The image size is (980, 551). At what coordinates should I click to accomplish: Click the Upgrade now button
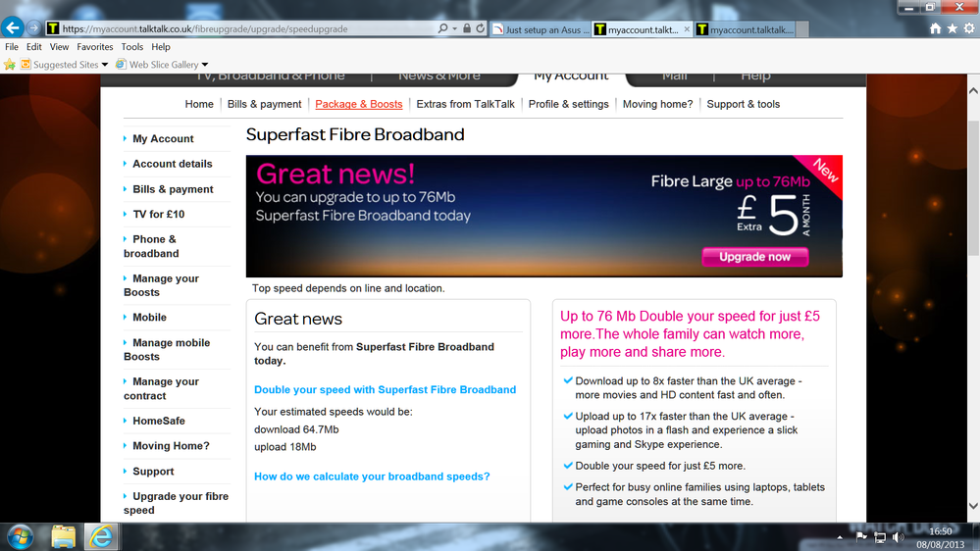coord(755,257)
